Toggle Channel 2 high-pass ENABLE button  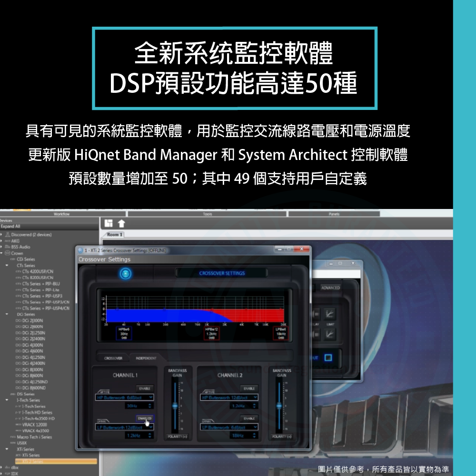(249, 388)
